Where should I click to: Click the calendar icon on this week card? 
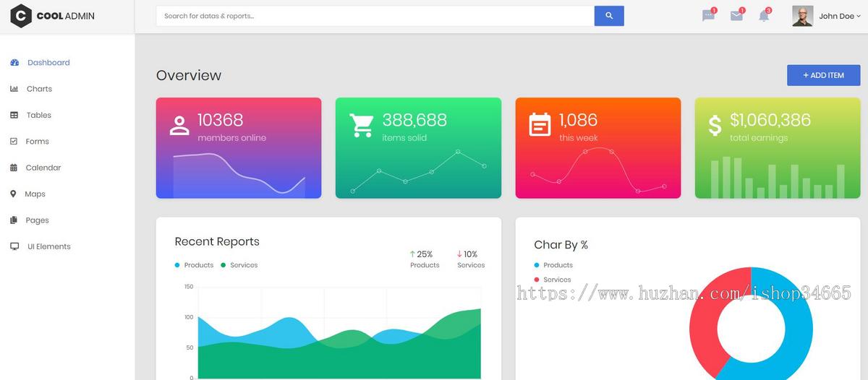[x=540, y=124]
